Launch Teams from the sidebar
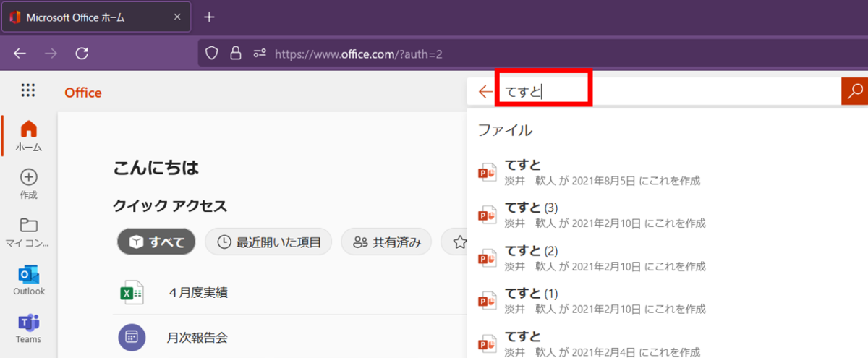This screenshot has height=358, width=868. [x=28, y=328]
